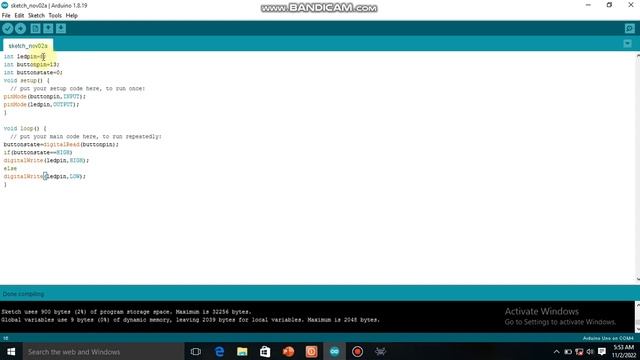Click the console output scrollbar
This screenshot has width=640, height=360.
click(x=638, y=317)
